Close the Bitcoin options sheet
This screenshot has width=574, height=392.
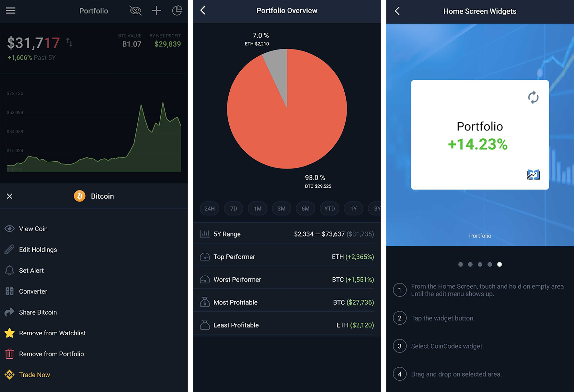click(x=10, y=196)
